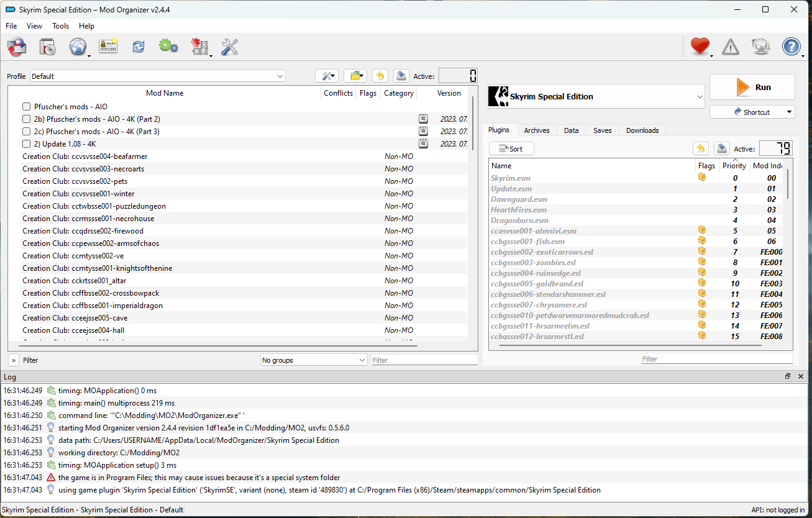812x518 pixels.
Task: Open the executables gears icon
Action: (169, 47)
